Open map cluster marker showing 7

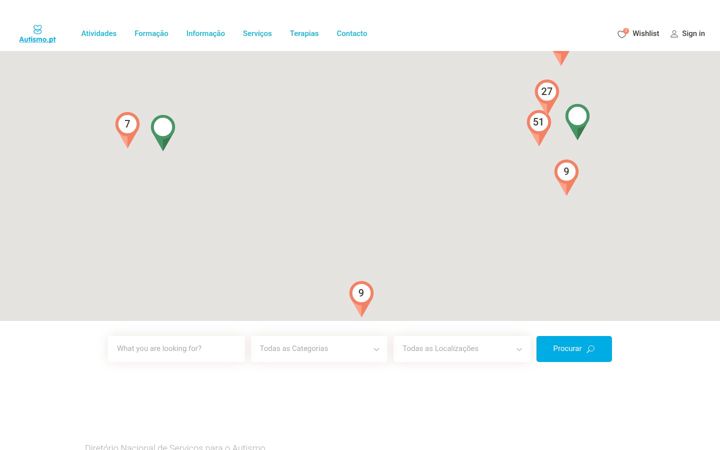pos(127,129)
